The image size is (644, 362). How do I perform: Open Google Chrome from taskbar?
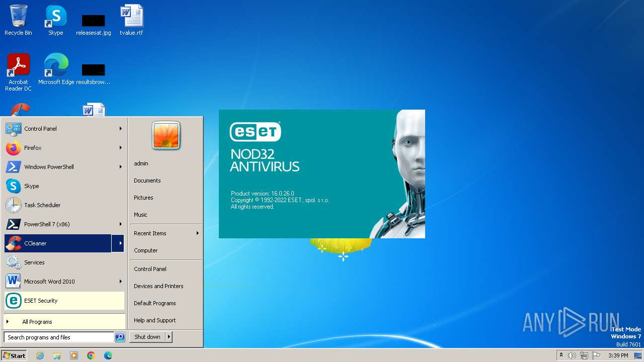[x=91, y=355]
